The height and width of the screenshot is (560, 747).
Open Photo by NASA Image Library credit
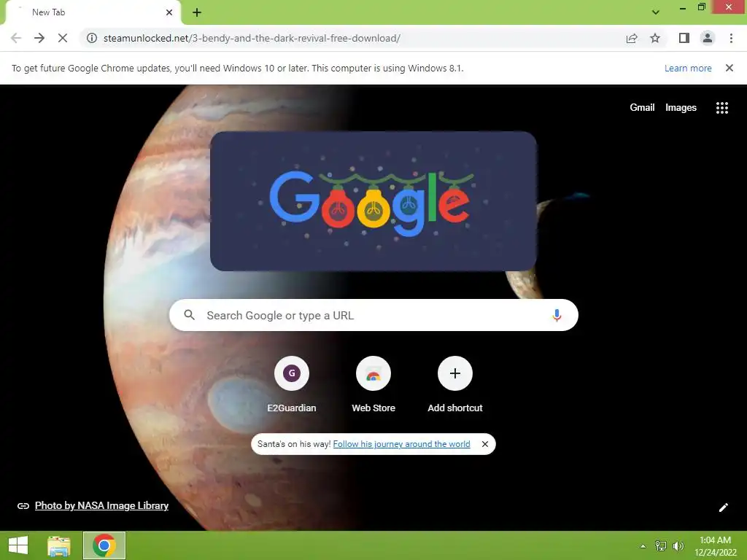coord(101,506)
